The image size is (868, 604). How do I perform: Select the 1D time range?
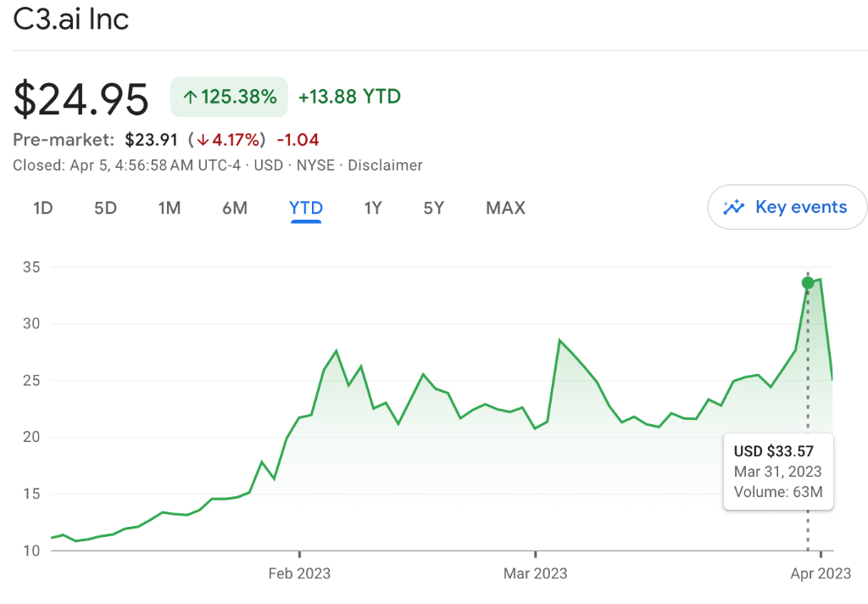tap(42, 208)
